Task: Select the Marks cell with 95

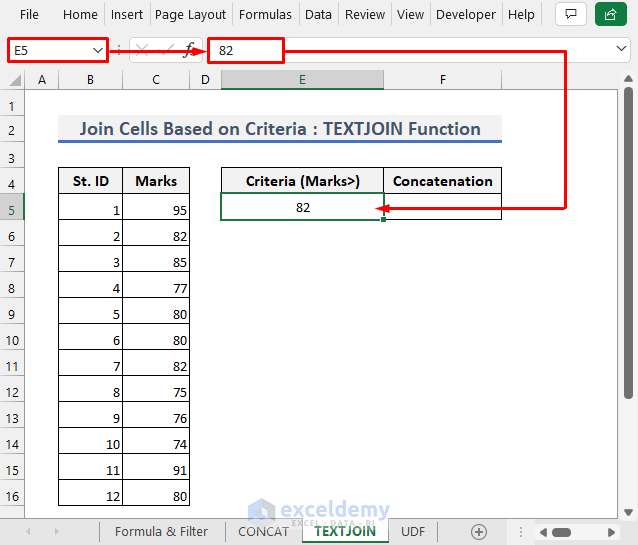Action: pos(156,207)
